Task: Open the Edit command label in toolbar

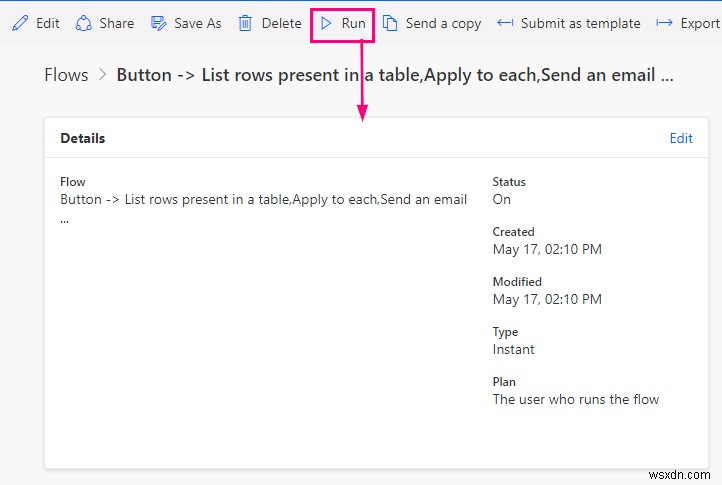Action: 48,23
